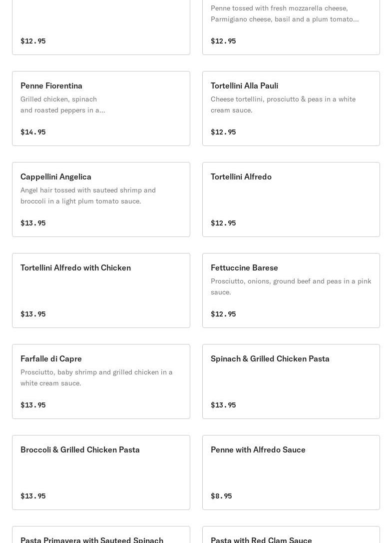Click the Penne Fiorentina grilled chicken description
The width and height of the screenshot is (392, 543).
(63, 104)
